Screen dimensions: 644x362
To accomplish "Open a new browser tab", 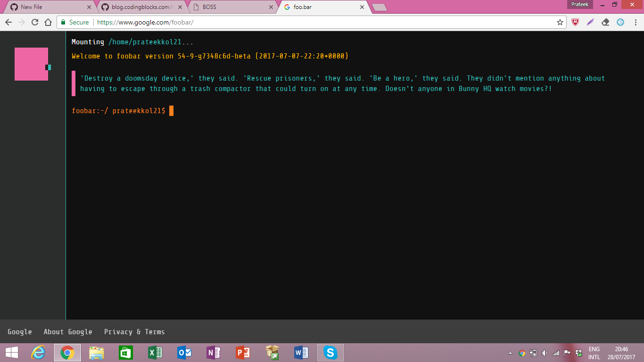I will (x=380, y=7).
